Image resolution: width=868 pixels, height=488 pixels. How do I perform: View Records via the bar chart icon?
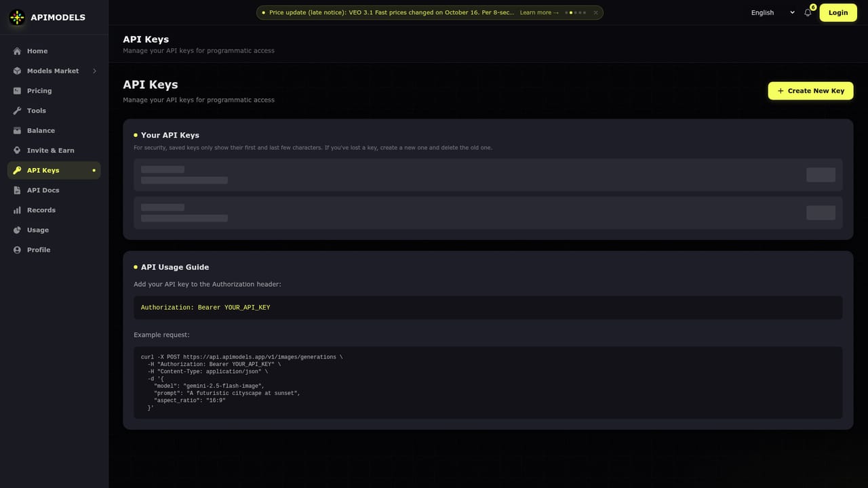(x=18, y=210)
